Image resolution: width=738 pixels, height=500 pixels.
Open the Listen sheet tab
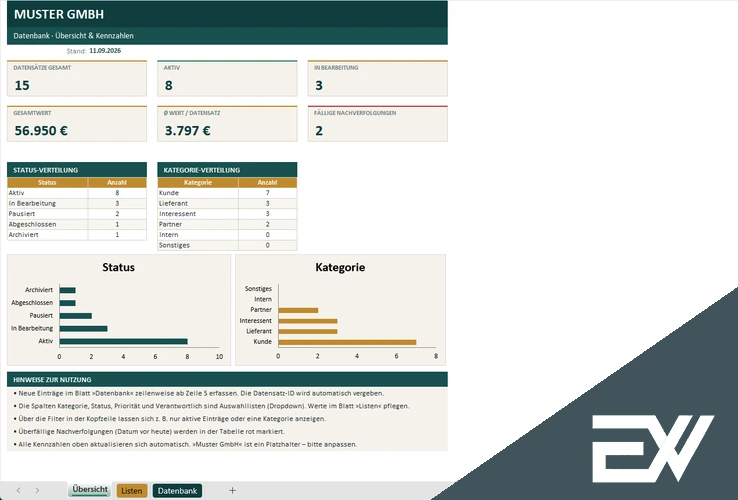point(132,491)
